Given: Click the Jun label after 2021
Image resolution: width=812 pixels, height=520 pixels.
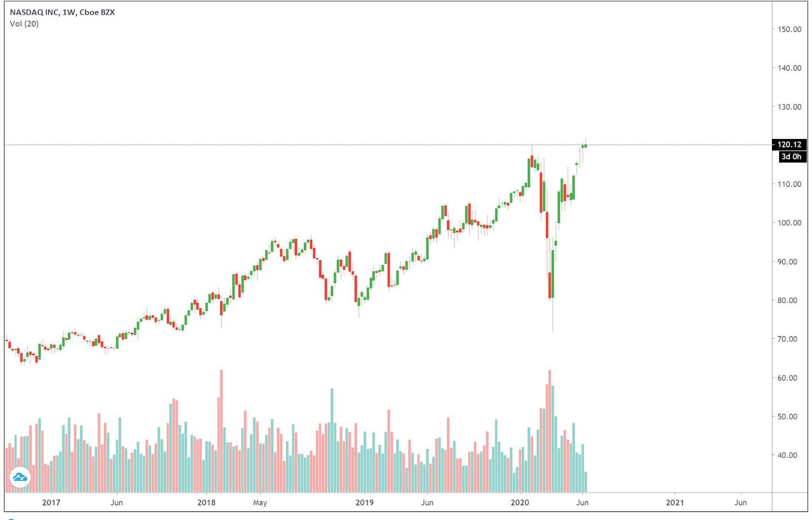Looking at the screenshot, I should (740, 503).
